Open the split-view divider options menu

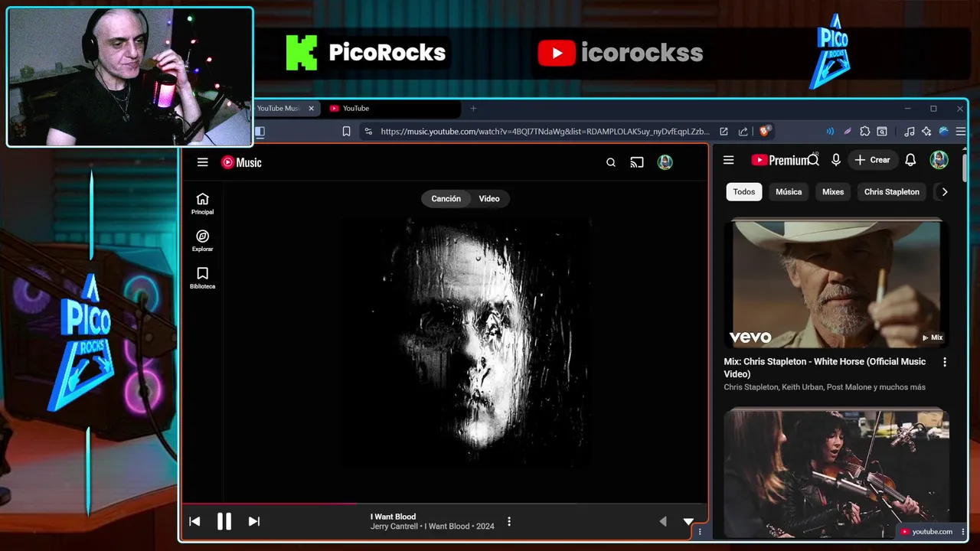pos(700,532)
